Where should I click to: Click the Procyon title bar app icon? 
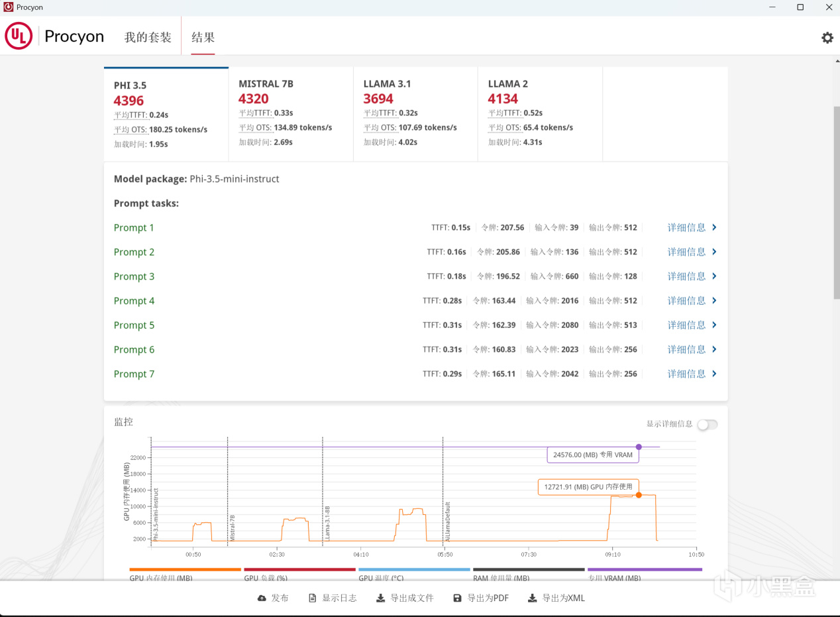(x=9, y=7)
